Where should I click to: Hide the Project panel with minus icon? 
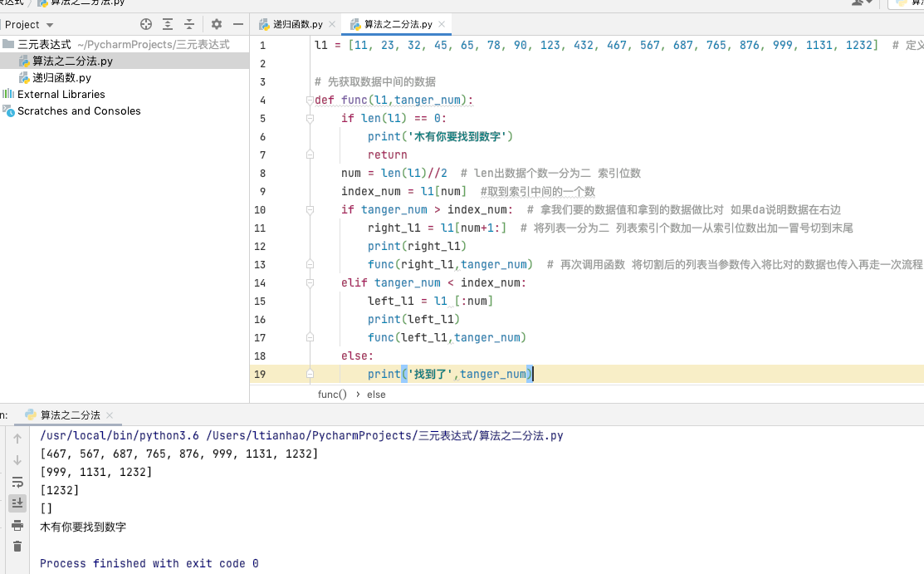tap(238, 24)
